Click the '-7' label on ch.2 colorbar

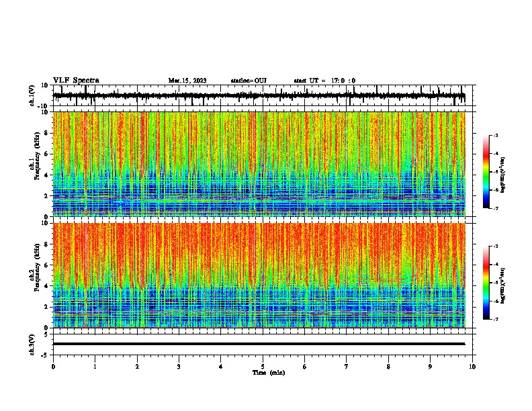click(495, 320)
